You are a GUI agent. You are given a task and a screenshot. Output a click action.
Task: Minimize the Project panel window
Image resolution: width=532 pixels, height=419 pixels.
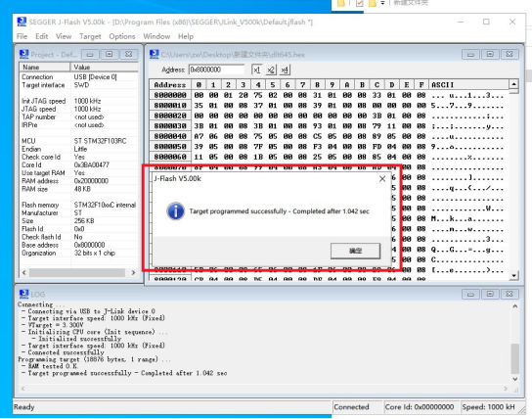[x=90, y=54]
